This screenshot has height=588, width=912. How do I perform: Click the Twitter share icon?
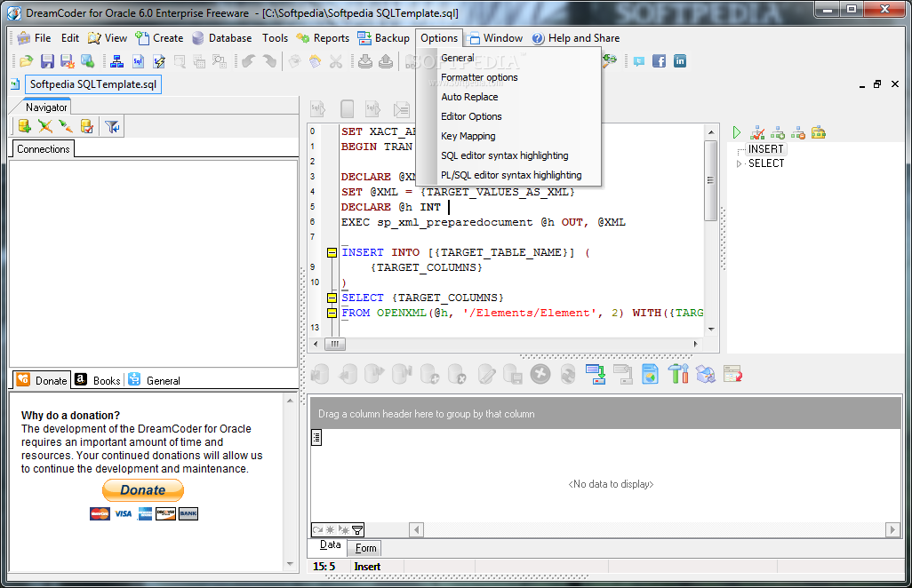(638, 61)
